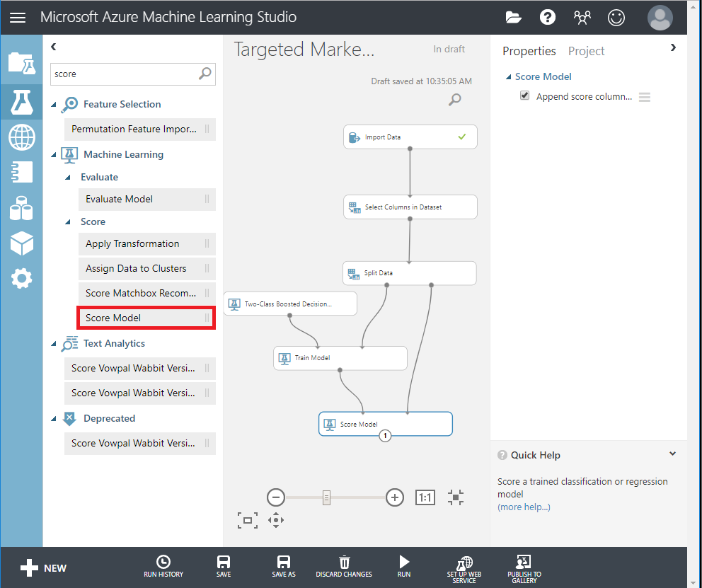Collapse the Score Model properties section
The height and width of the screenshot is (588, 702).
point(507,77)
